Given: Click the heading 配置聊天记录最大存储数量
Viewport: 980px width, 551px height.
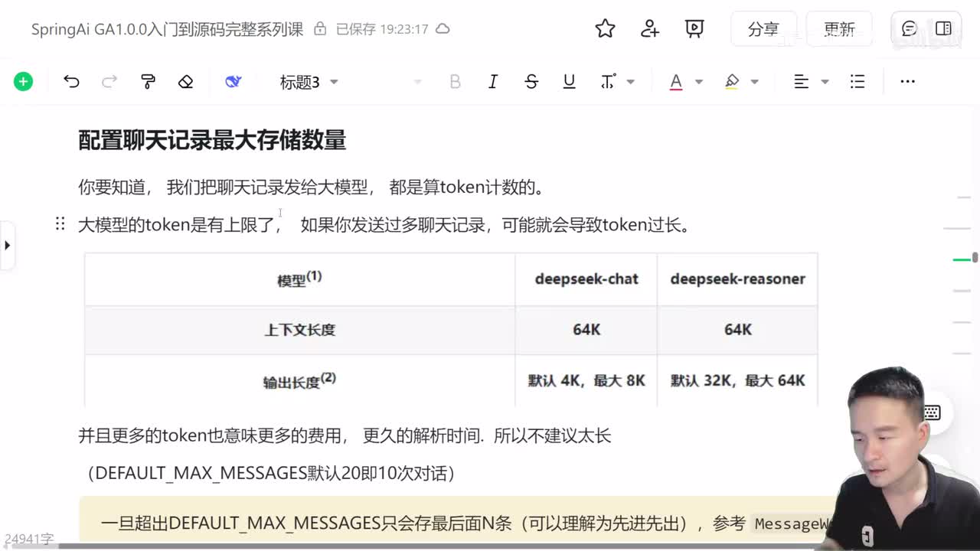Looking at the screenshot, I should (212, 140).
